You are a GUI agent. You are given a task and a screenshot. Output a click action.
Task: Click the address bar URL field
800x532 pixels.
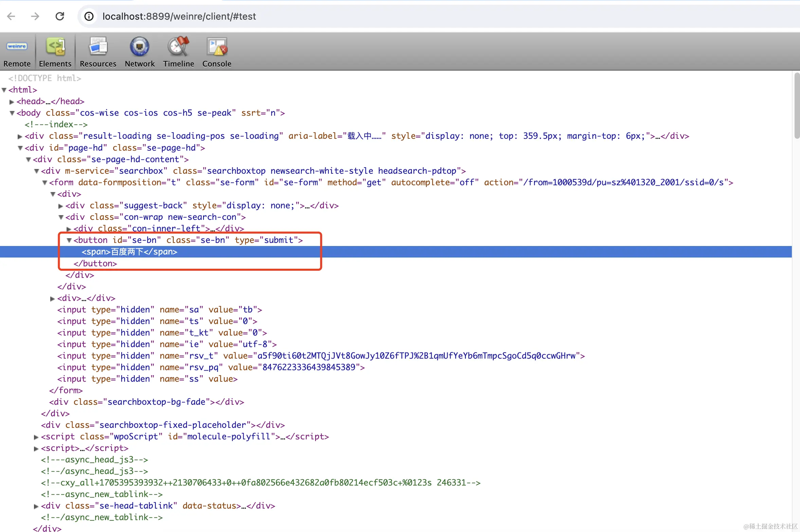[x=407, y=16]
